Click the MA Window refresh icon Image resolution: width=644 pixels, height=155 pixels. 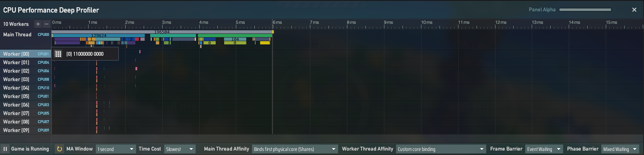click(59, 149)
